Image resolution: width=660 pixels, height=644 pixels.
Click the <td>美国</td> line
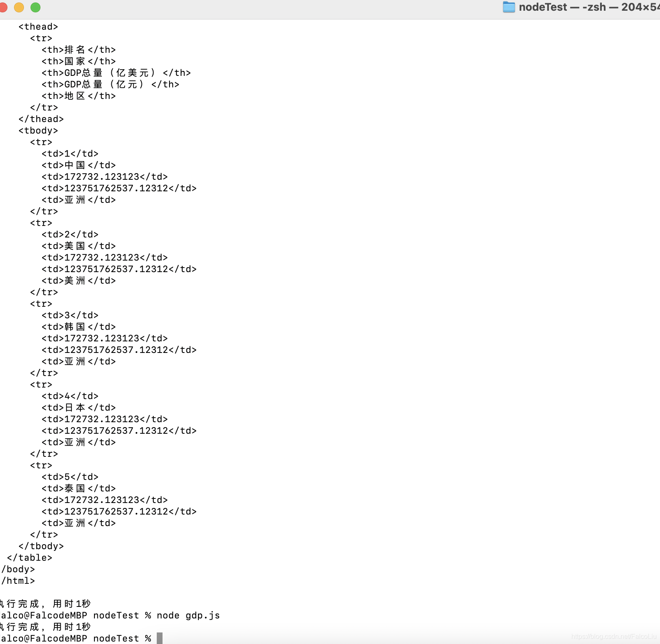click(x=78, y=246)
